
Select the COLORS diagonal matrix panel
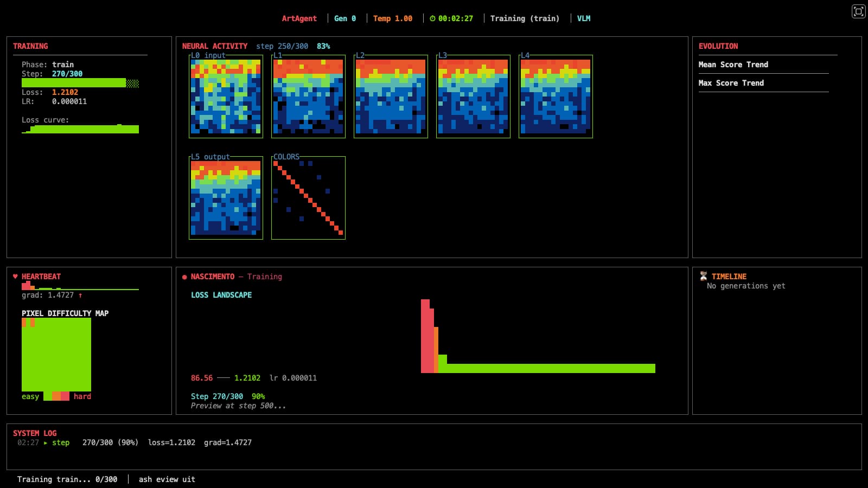click(x=308, y=198)
